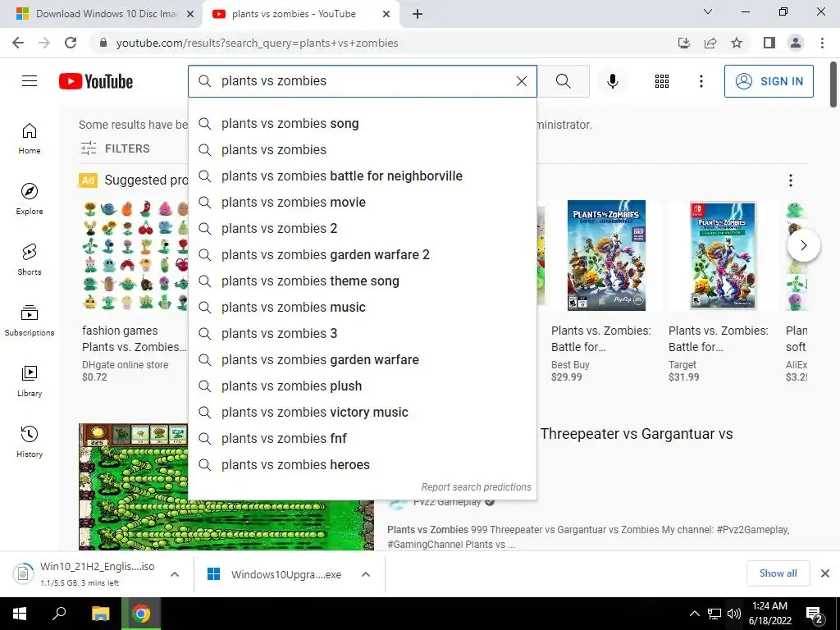This screenshot has width=840, height=630.
Task: Expand options for Windows10Upgrade exe download
Action: (x=366, y=574)
